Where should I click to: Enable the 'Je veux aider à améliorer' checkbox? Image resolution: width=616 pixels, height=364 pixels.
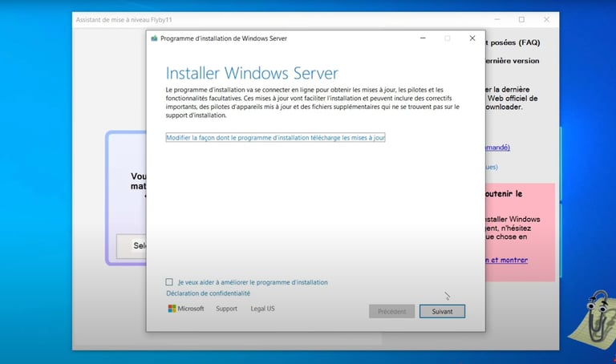tap(169, 282)
